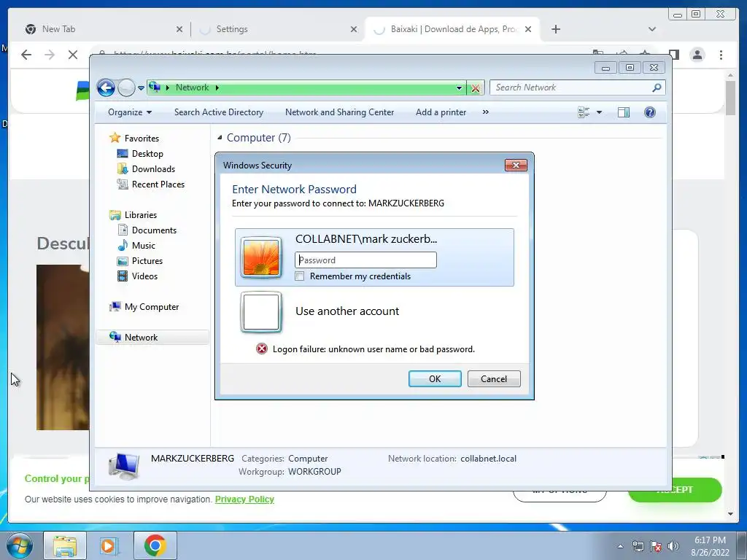Open Recent Places in Favorites
747x560 pixels.
[158, 184]
